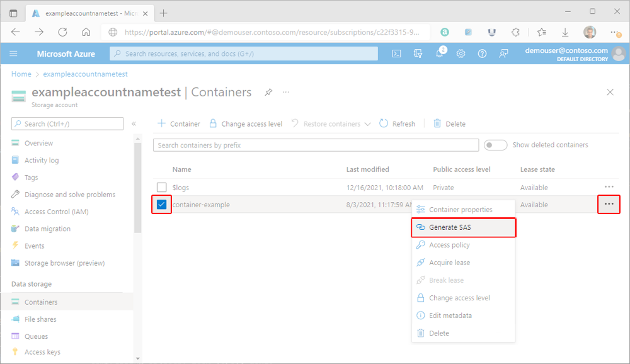Open the Help question mark icon
The image size is (630, 364).
(x=482, y=54)
